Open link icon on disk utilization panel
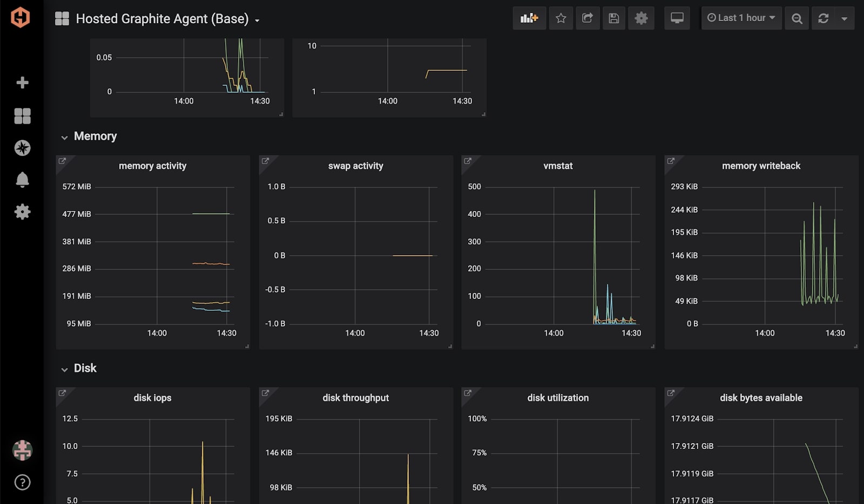Screen dimensions: 864x504 (x=468, y=393)
